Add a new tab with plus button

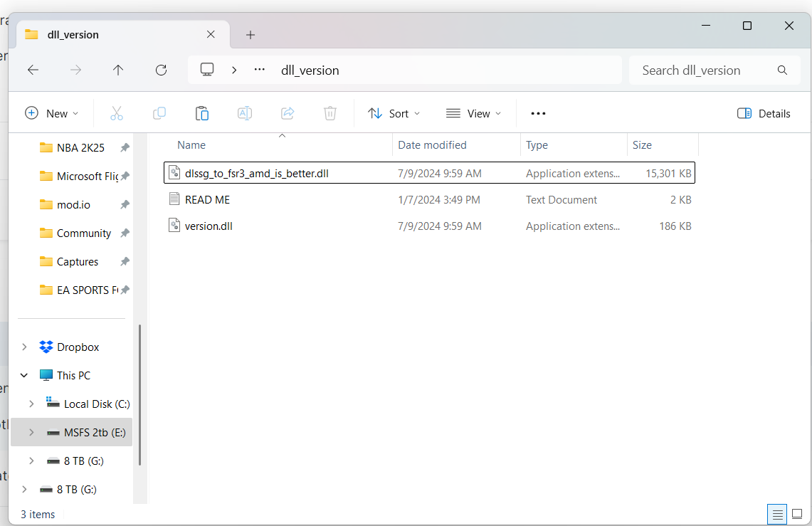[x=250, y=35]
